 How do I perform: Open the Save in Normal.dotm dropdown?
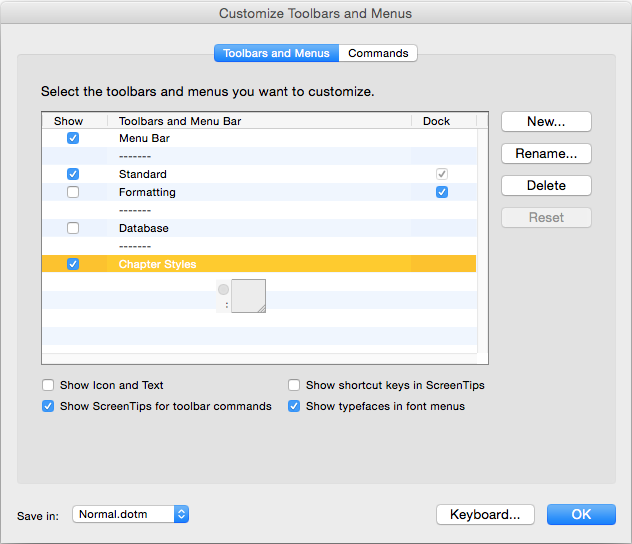(x=131, y=514)
